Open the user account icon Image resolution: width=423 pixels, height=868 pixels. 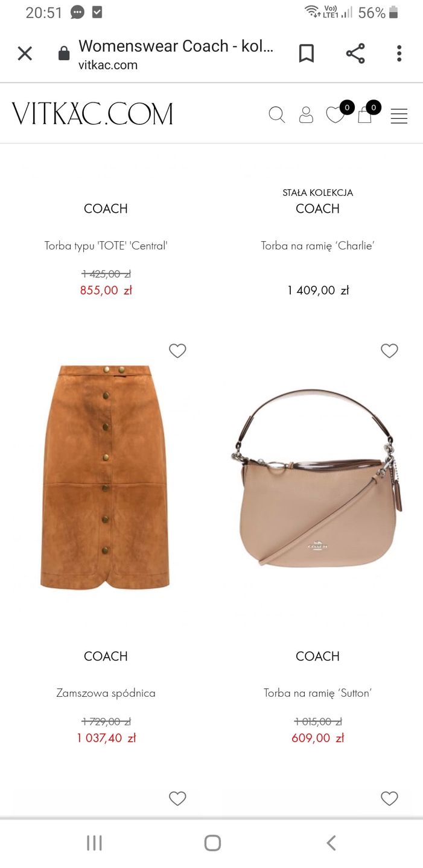tap(306, 115)
